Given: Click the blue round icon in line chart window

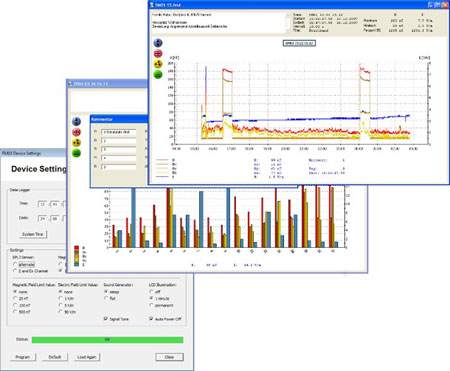Looking at the screenshot, I should (158, 43).
